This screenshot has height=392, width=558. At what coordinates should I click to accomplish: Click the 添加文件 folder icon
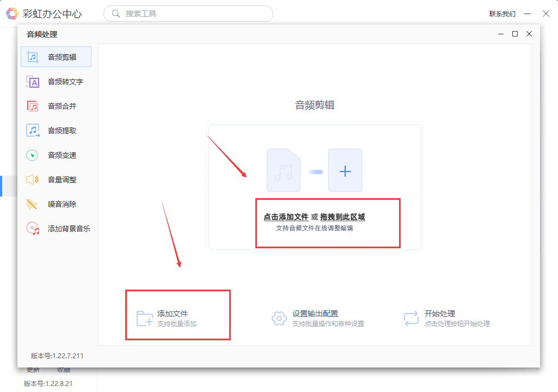(x=145, y=317)
